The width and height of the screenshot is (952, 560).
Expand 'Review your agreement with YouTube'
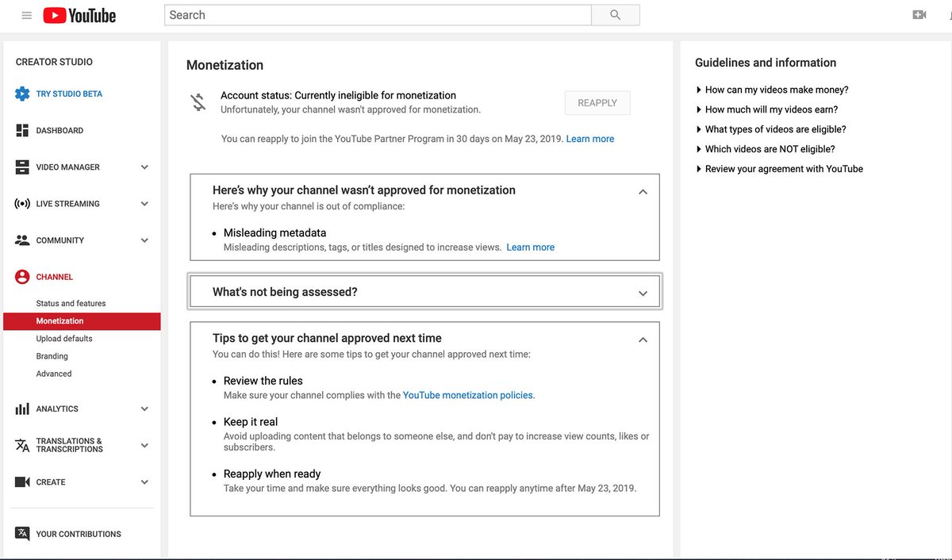click(x=780, y=169)
